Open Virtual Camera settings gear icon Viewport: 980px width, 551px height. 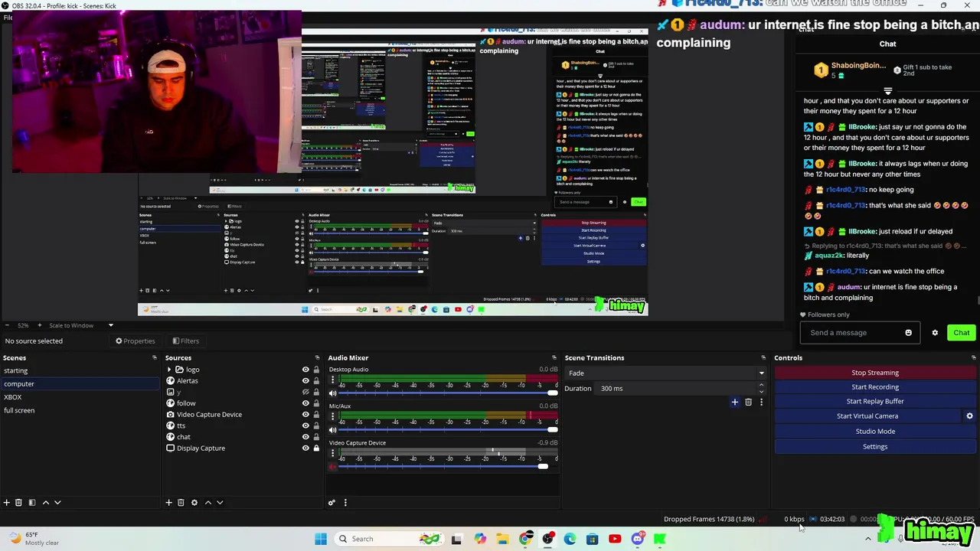[969, 416]
